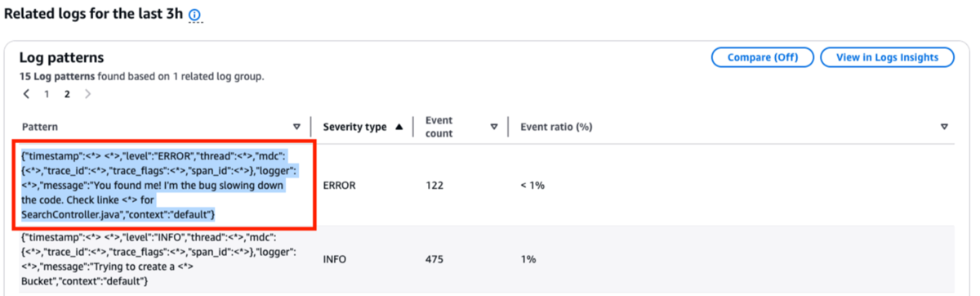
Task: Go to previous page with left chevron
Action: 26,94
